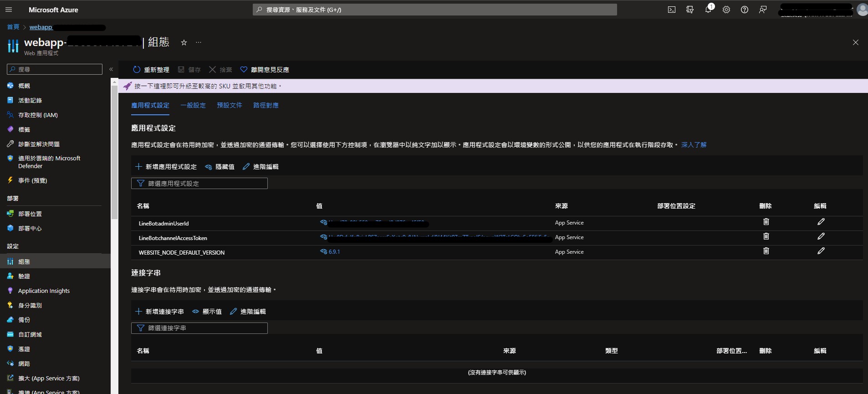
Task: Click the top search resources bar
Action: [435, 10]
